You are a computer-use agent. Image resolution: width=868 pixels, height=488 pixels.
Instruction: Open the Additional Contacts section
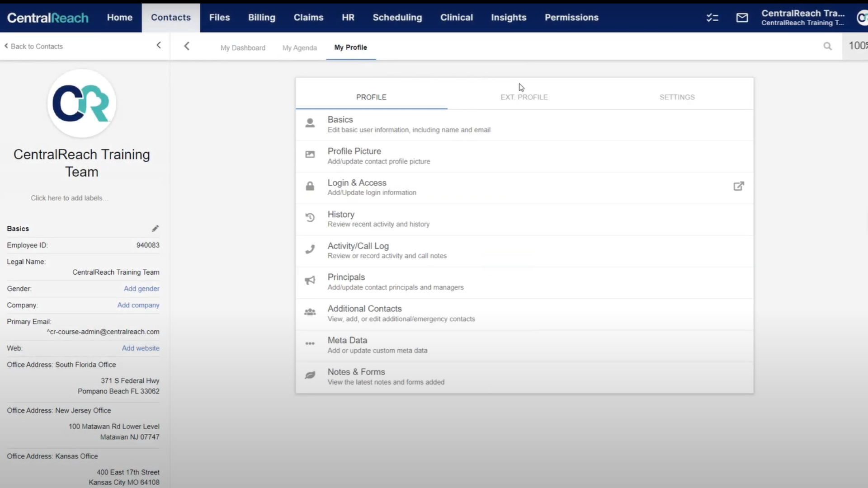click(524, 314)
